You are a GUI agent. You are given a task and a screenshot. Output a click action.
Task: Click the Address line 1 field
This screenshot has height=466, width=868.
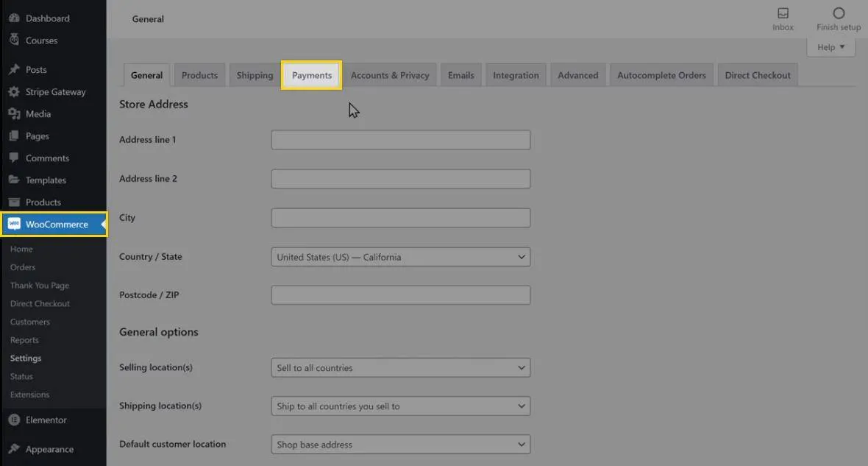click(x=400, y=140)
